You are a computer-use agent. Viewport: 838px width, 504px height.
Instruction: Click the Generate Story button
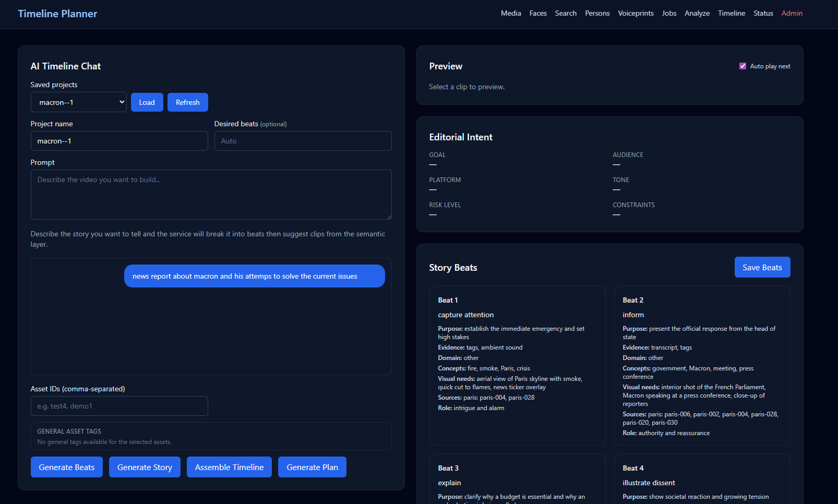tap(145, 467)
